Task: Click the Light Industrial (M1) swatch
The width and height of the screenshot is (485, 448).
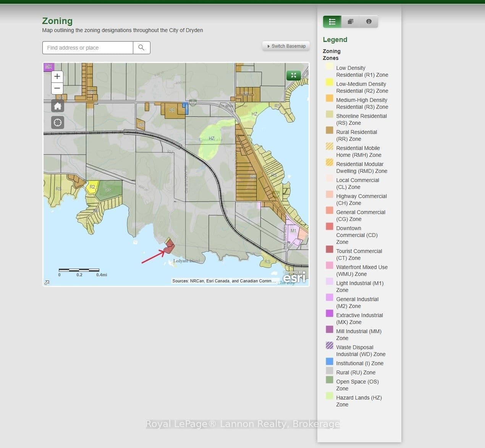Action: [330, 281]
